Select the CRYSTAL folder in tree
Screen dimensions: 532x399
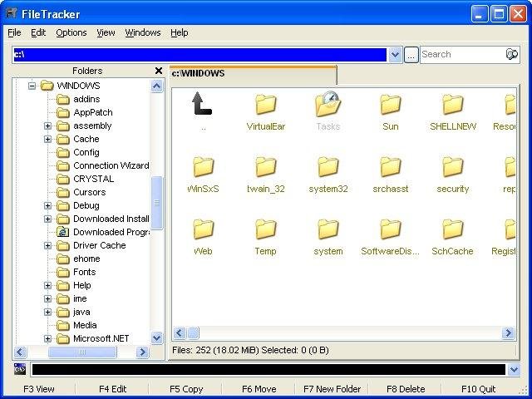pos(85,179)
